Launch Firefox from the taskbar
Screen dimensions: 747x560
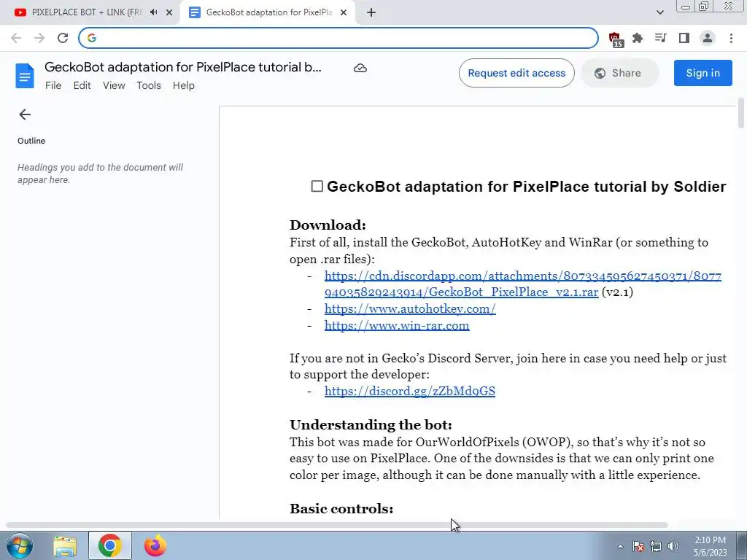[155, 545]
